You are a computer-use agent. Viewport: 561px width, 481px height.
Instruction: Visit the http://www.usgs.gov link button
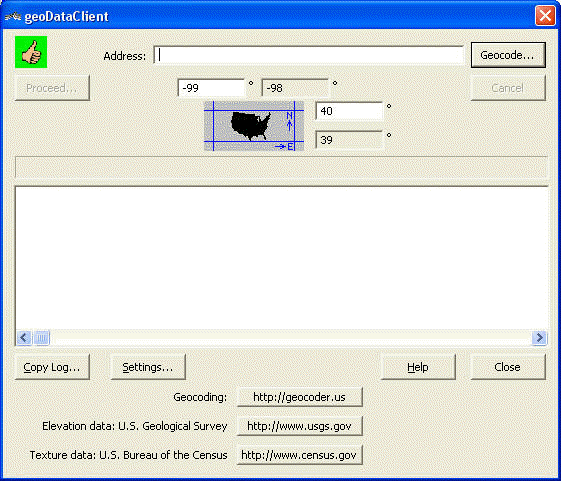(299, 426)
